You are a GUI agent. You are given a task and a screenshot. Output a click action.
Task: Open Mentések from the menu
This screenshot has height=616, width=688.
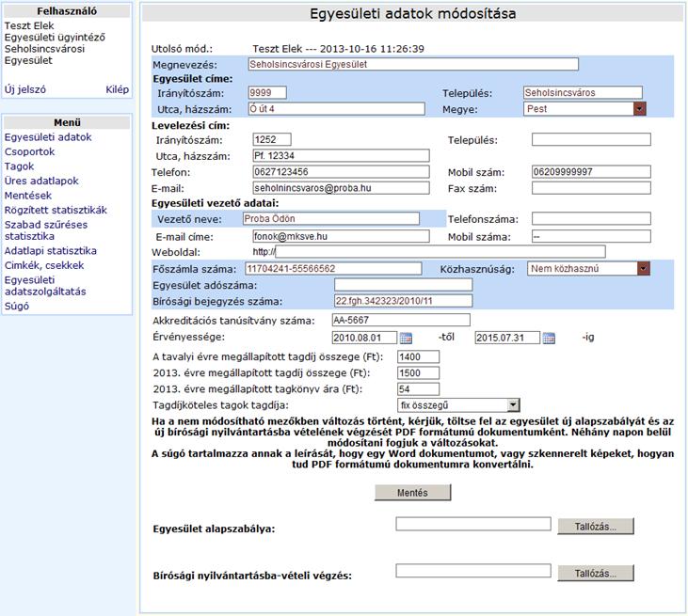point(27,195)
